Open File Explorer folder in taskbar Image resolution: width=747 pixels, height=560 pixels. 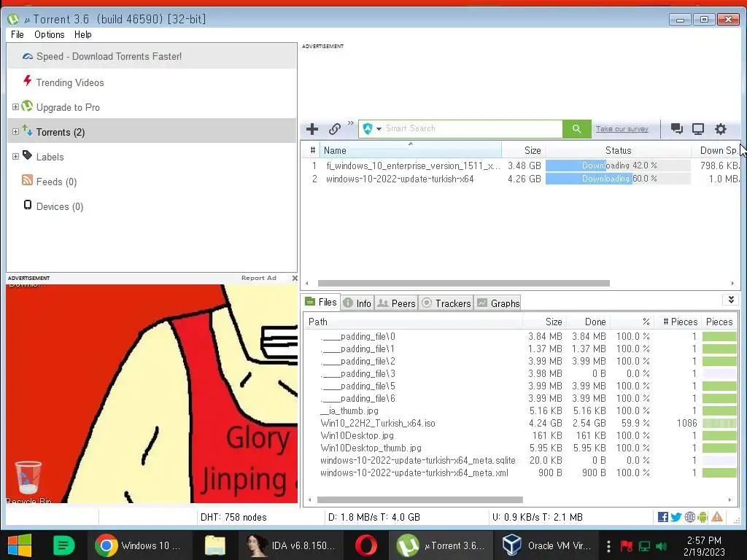[215, 545]
